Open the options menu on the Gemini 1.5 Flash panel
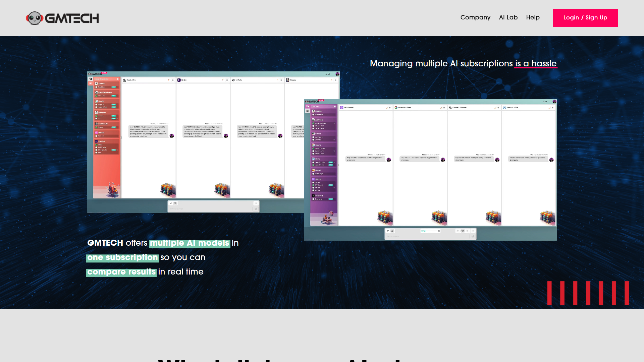 (443, 108)
